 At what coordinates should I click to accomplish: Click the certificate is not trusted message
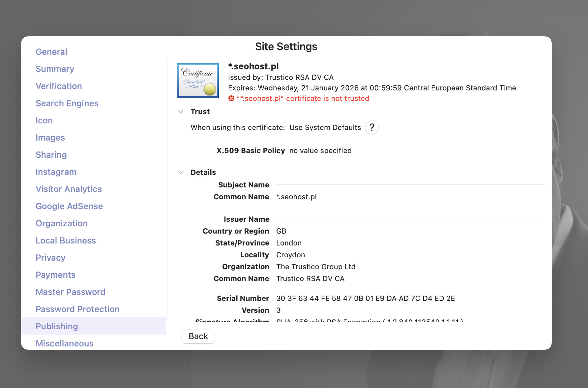tap(303, 99)
